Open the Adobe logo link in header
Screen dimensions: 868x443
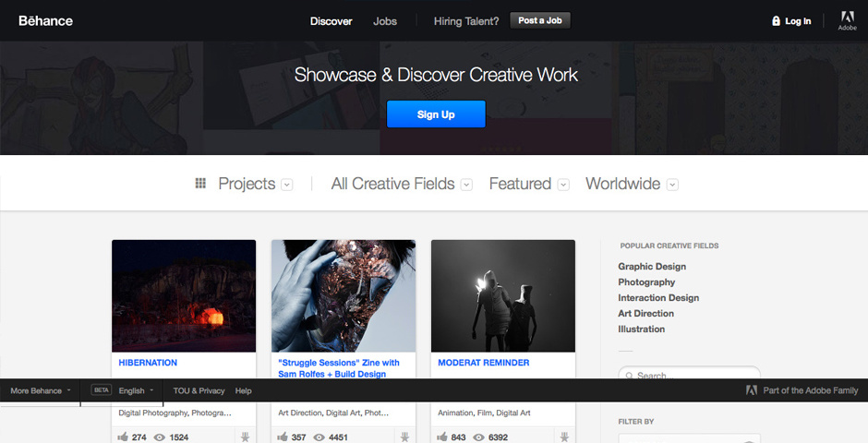[847, 21]
